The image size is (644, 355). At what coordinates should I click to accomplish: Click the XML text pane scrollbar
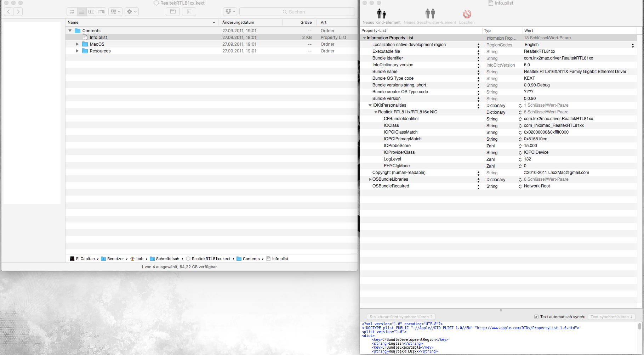click(639, 326)
